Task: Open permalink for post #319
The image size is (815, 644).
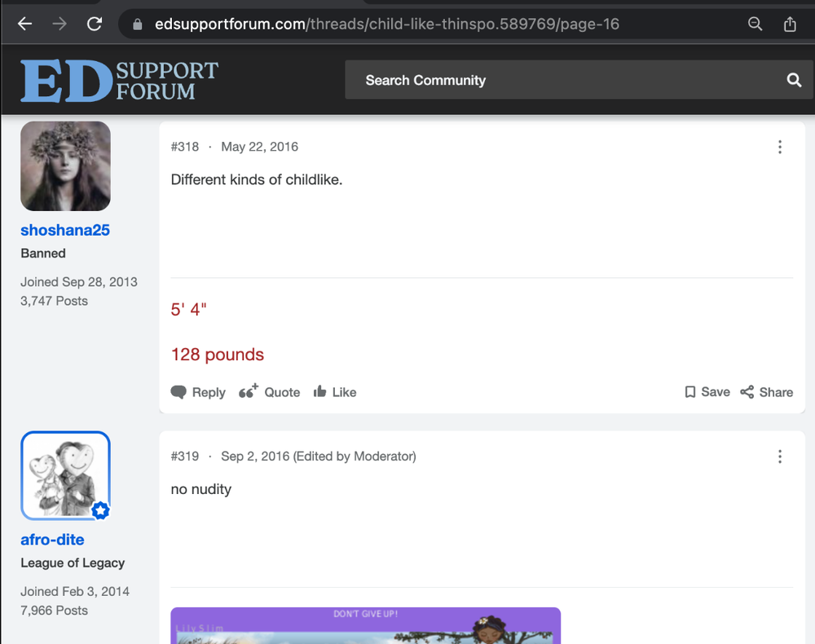Action: pos(184,457)
